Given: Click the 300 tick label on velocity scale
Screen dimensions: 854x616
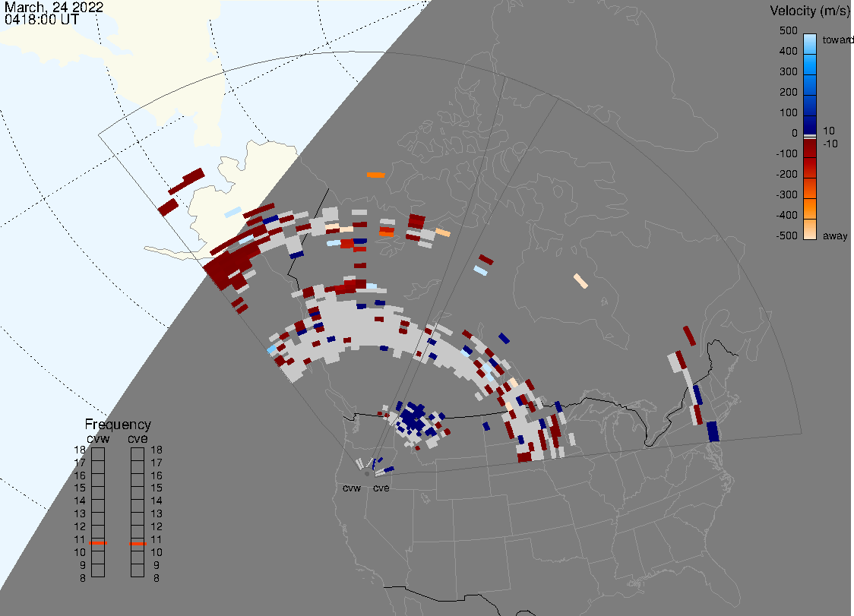Looking at the screenshot, I should (788, 72).
